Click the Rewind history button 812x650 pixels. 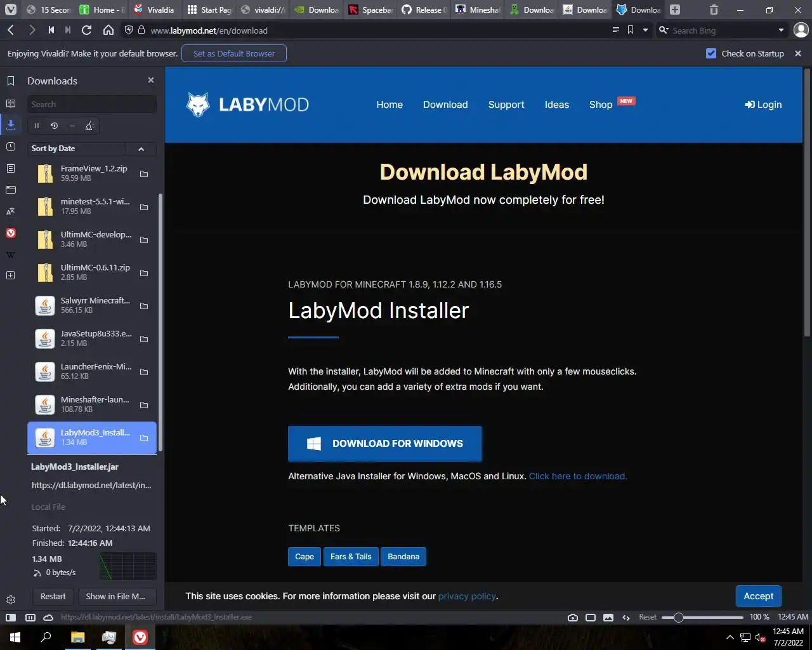coord(51,30)
